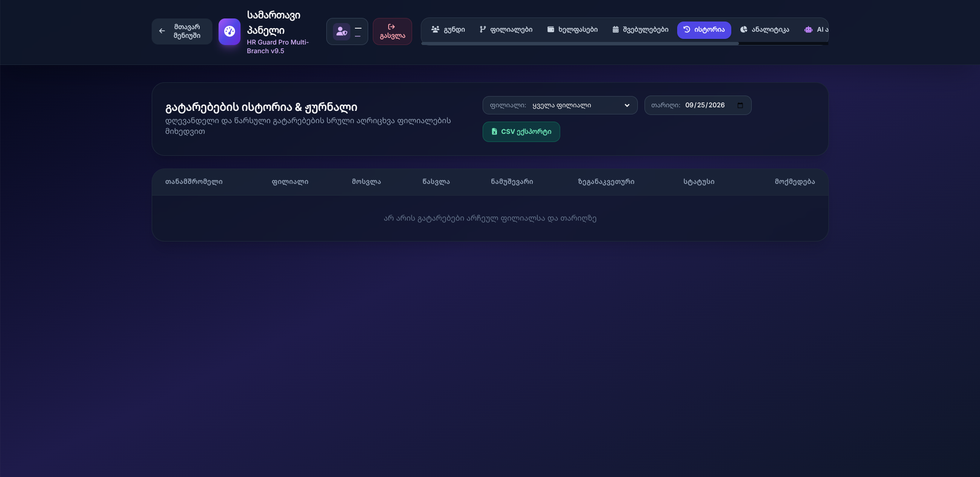The height and width of the screenshot is (477, 980).
Task: Click the ზეგანაკვეთური column header
Action: tap(606, 182)
